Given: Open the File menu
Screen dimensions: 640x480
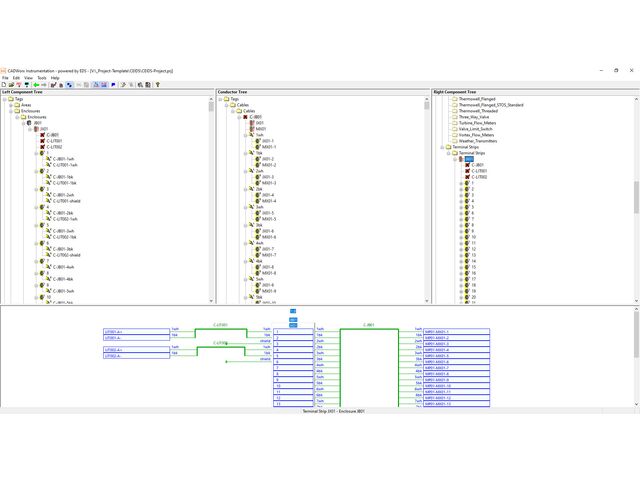Looking at the screenshot, I should (5, 77).
